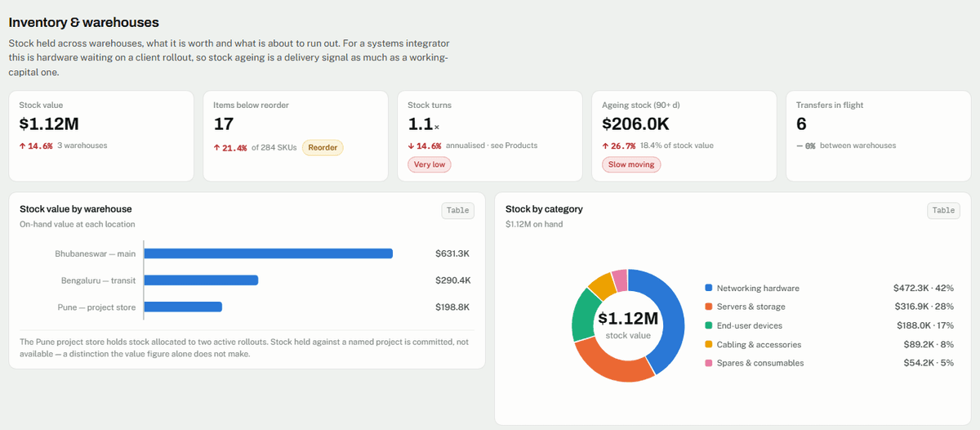Select the Pune — project store bar

coord(184,307)
